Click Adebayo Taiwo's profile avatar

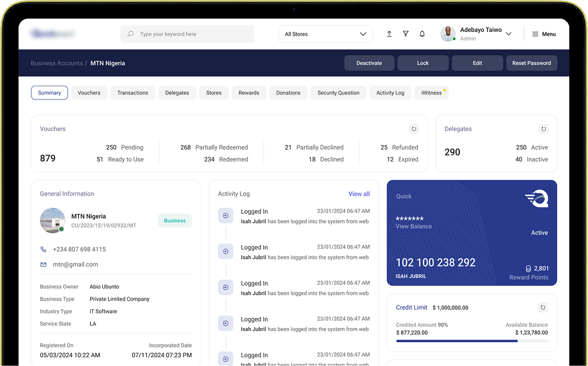point(448,34)
